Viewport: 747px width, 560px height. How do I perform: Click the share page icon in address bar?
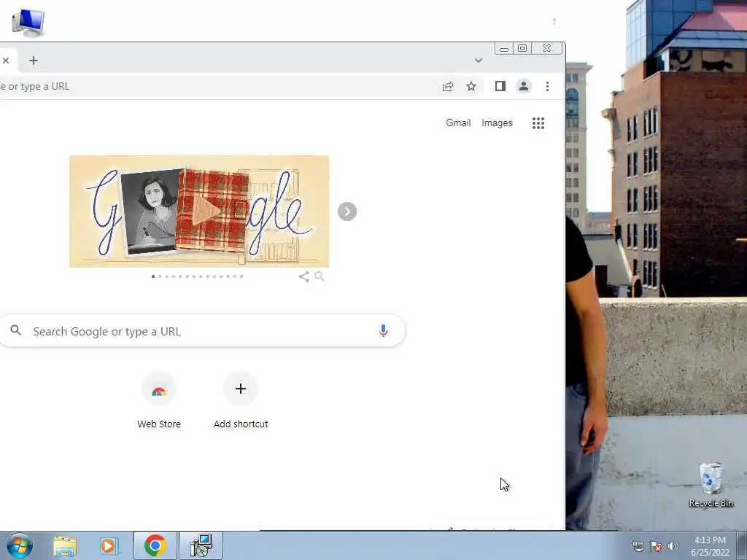pos(448,86)
